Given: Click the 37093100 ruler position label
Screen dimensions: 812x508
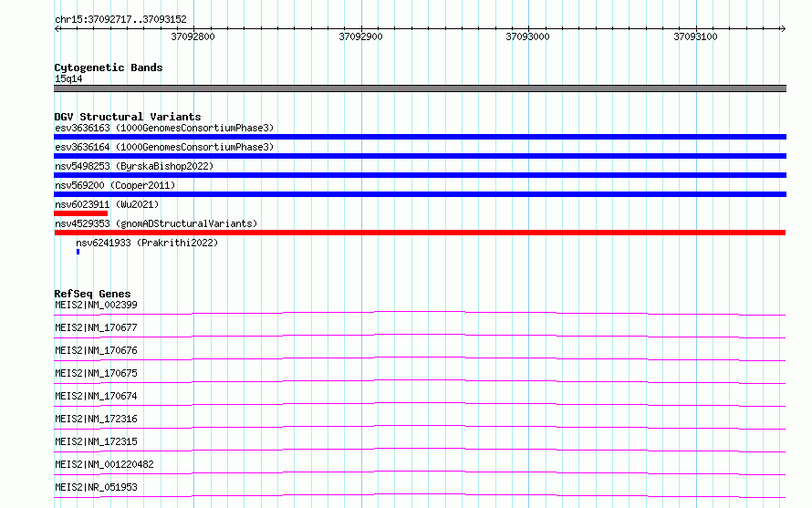Looking at the screenshot, I should 695,36.
